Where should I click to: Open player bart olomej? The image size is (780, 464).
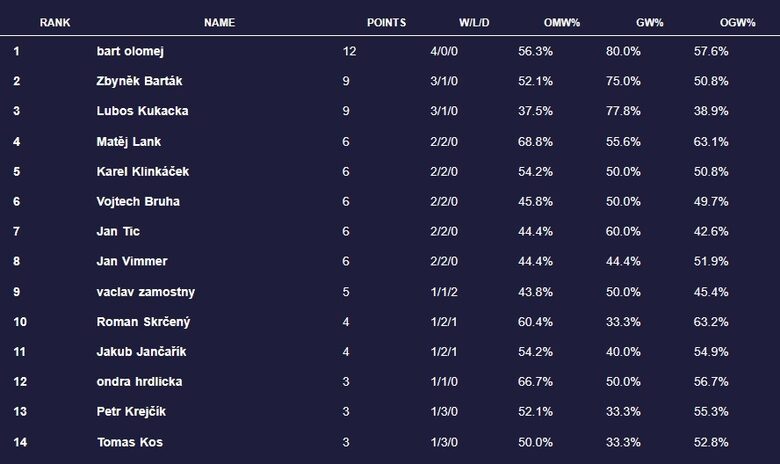(x=131, y=51)
